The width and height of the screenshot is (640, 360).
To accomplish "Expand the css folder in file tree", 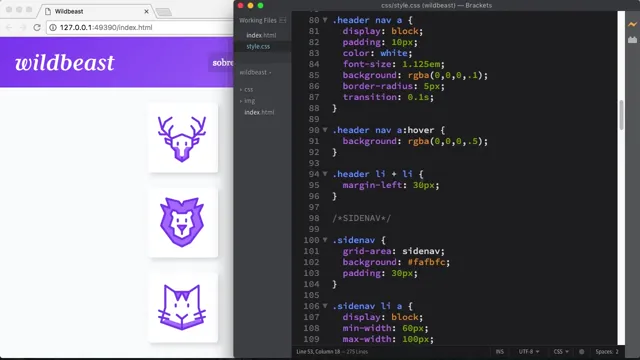I will (247, 89).
